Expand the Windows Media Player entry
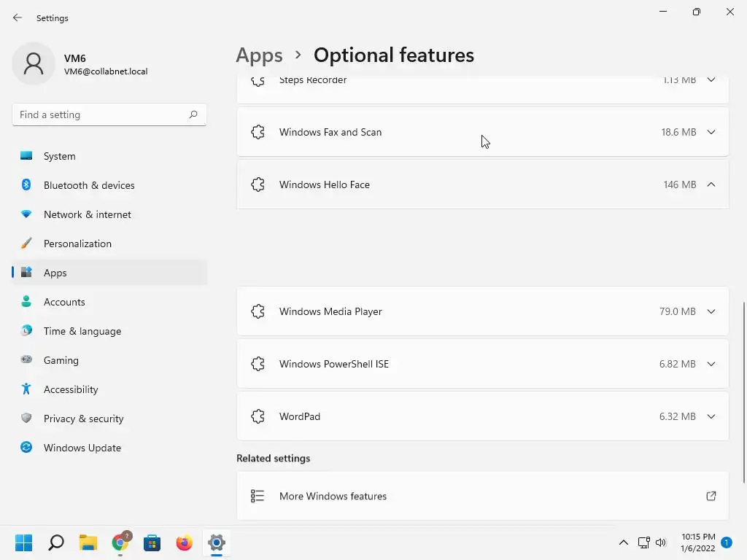747x560 pixels. pyautogui.click(x=711, y=311)
